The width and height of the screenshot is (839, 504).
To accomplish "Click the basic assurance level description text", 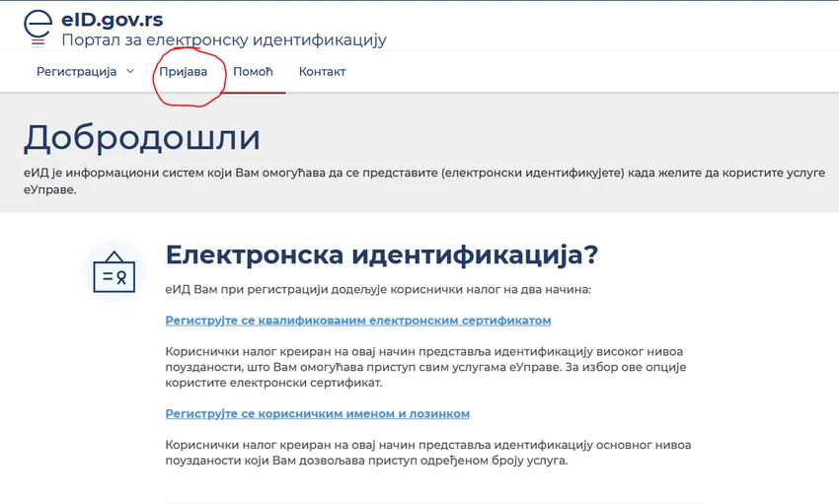I will [428, 453].
